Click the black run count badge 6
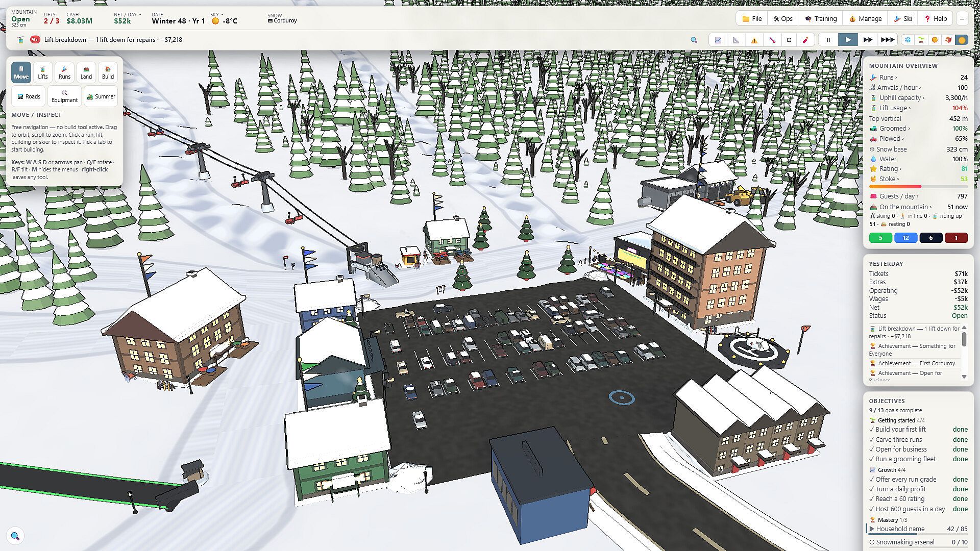The image size is (980, 551). [931, 238]
